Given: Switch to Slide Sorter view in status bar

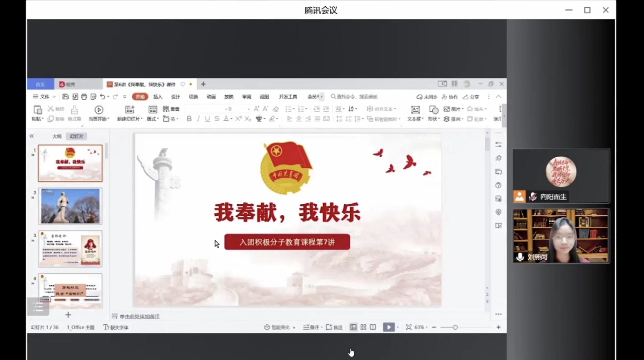Looking at the screenshot, I should coord(363,327).
